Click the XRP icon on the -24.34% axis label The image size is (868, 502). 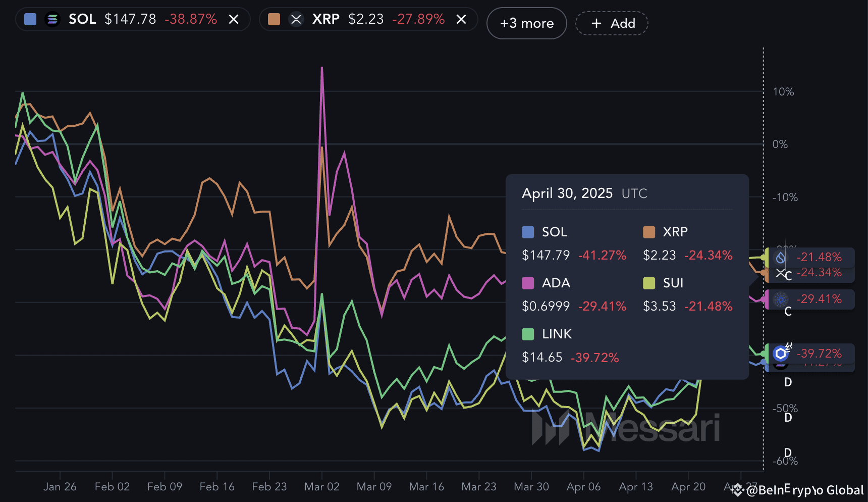coord(781,273)
